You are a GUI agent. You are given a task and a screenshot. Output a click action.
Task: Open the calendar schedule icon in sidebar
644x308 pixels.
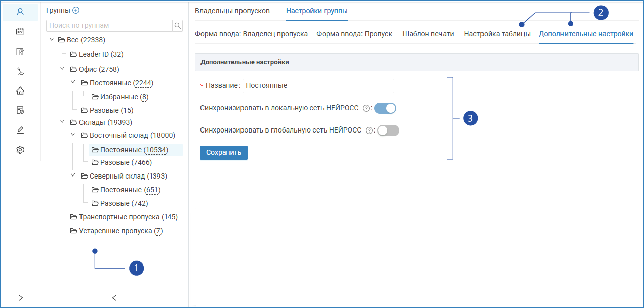(x=20, y=31)
